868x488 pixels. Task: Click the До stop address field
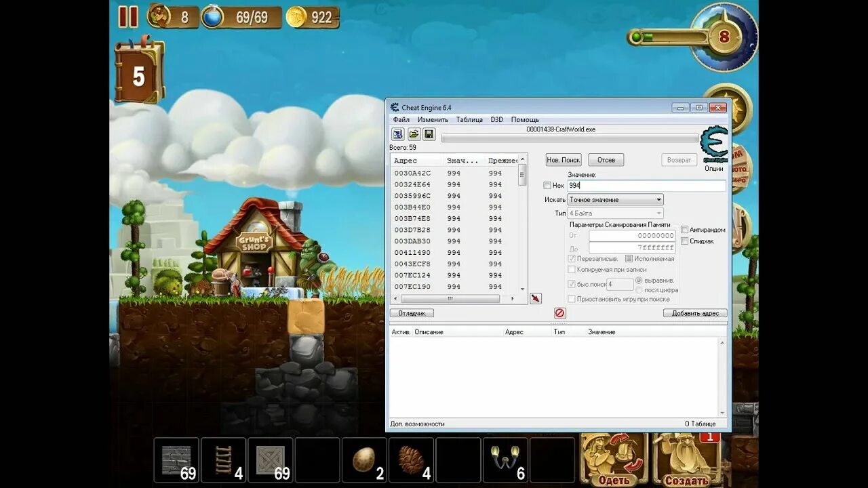(632, 248)
